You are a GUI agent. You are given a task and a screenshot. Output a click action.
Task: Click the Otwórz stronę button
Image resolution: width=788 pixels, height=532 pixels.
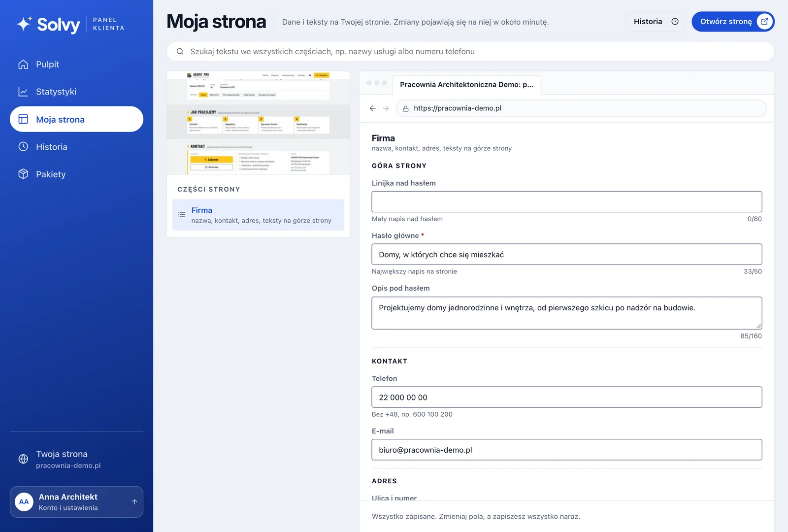coord(733,22)
